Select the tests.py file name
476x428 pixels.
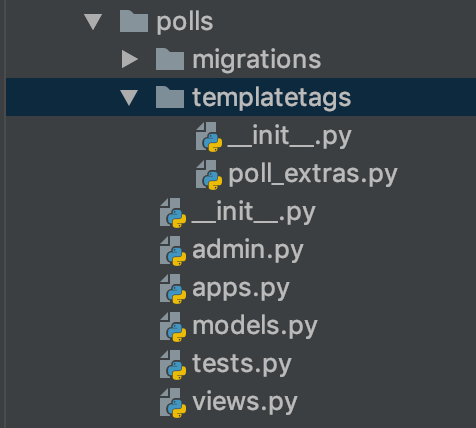point(242,365)
